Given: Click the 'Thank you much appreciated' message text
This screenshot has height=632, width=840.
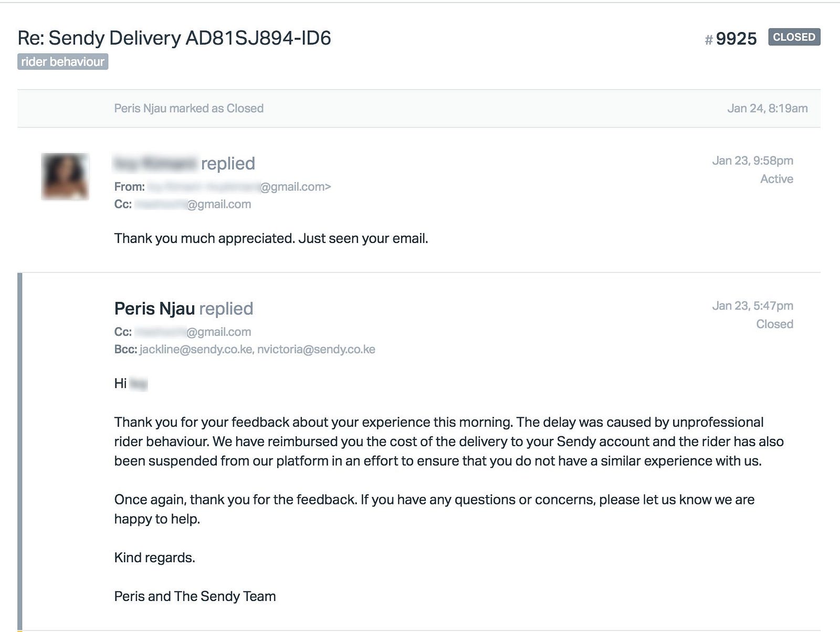Looking at the screenshot, I should click(271, 238).
